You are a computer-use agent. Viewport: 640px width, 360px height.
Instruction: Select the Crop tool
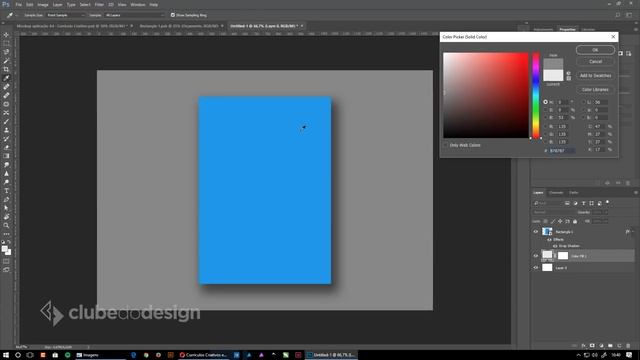click(x=6, y=69)
